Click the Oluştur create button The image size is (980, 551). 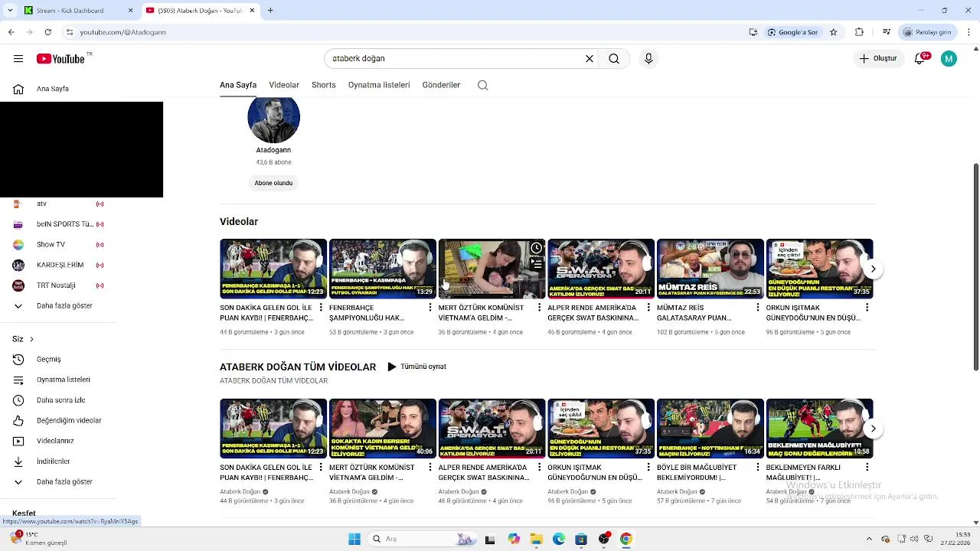pyautogui.click(x=878, y=59)
